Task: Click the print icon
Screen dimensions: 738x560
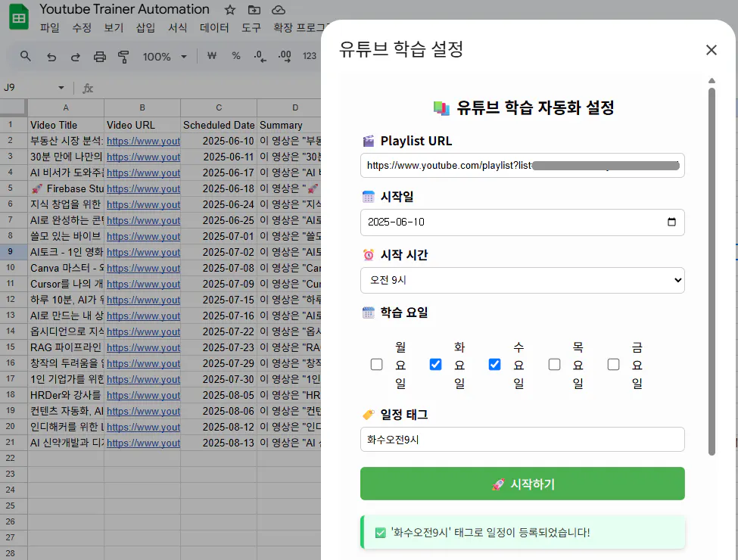Action: [100, 57]
